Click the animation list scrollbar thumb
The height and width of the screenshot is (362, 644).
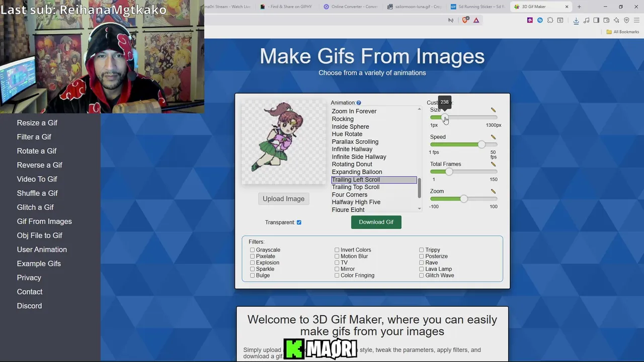419,188
